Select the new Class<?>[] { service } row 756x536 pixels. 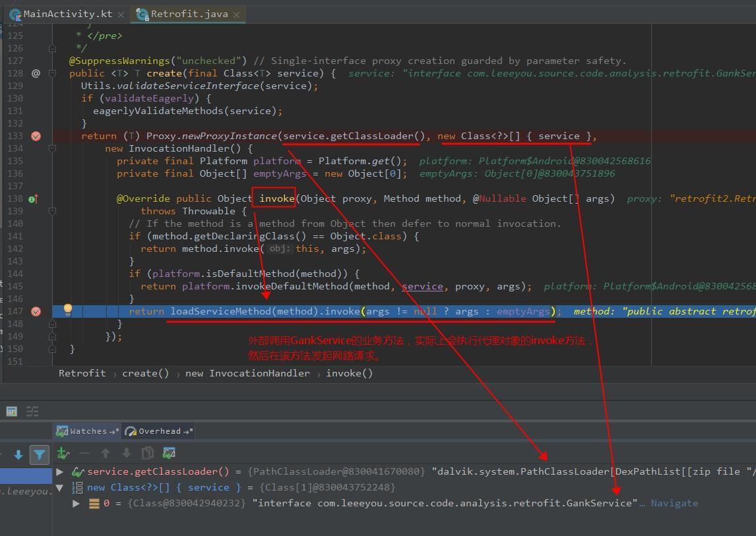404,487
